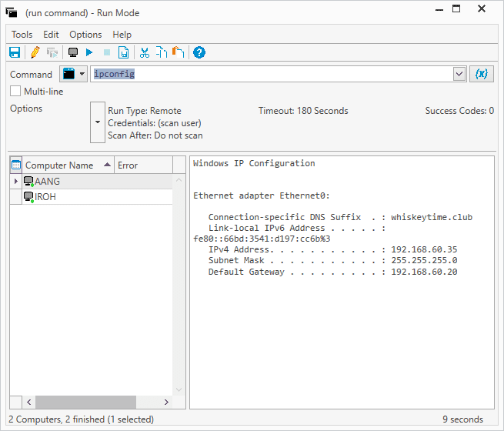Image resolution: width=504 pixels, height=431 pixels.
Task: Click the horizontal scrollbar left arrow
Action: pos(29,402)
